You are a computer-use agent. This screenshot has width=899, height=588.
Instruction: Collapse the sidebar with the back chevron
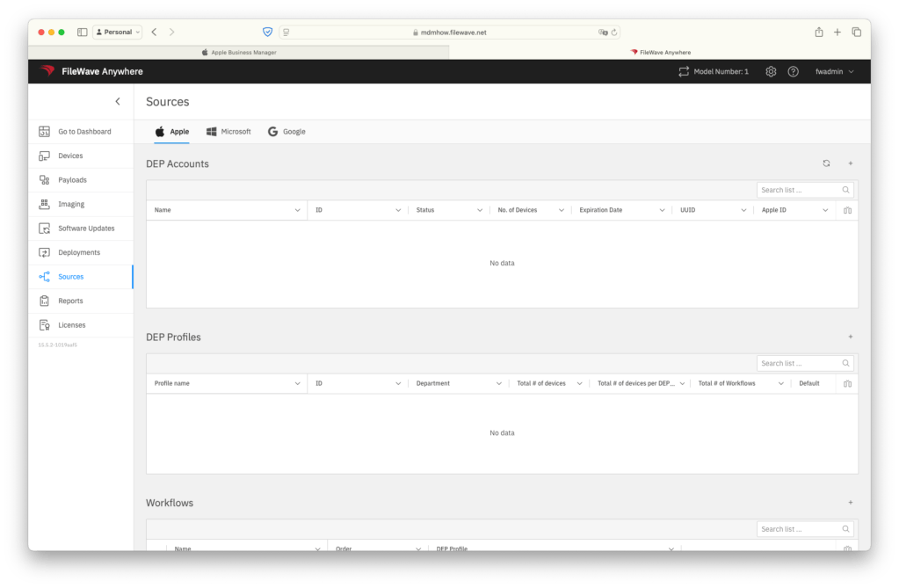pyautogui.click(x=118, y=102)
